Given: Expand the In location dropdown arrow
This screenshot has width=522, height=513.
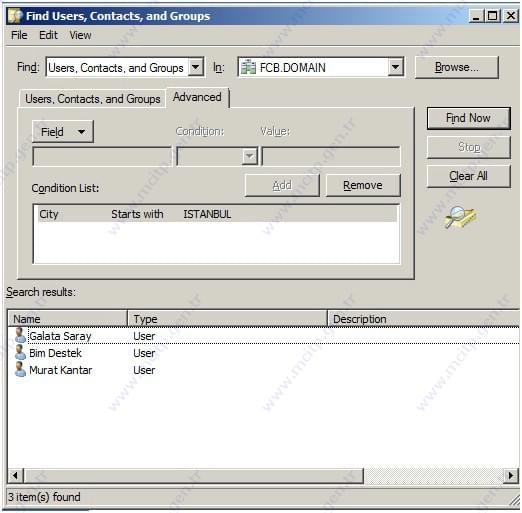Looking at the screenshot, I should tap(395, 67).
